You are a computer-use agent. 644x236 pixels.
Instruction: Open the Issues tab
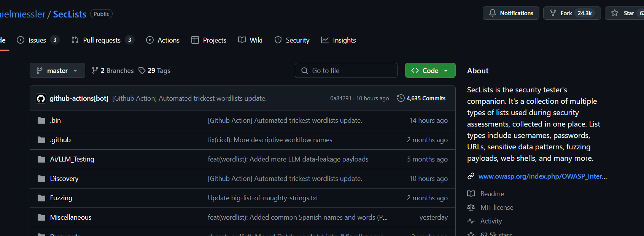point(37,40)
